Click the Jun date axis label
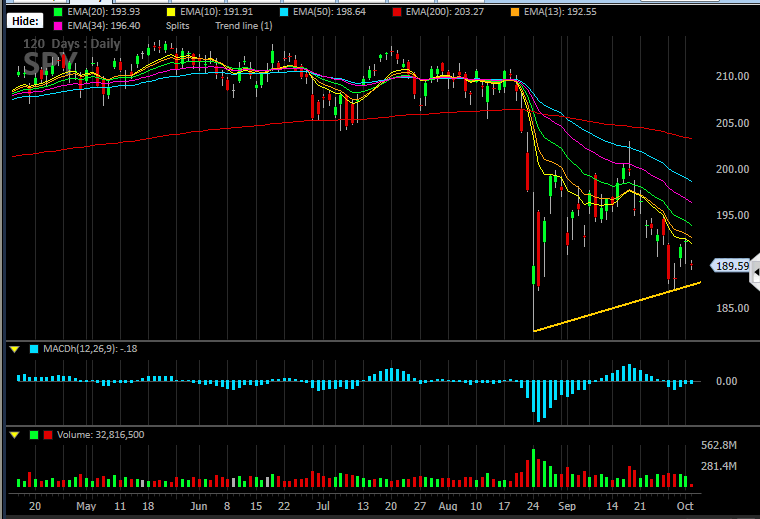The width and height of the screenshot is (760, 519). pos(199,506)
